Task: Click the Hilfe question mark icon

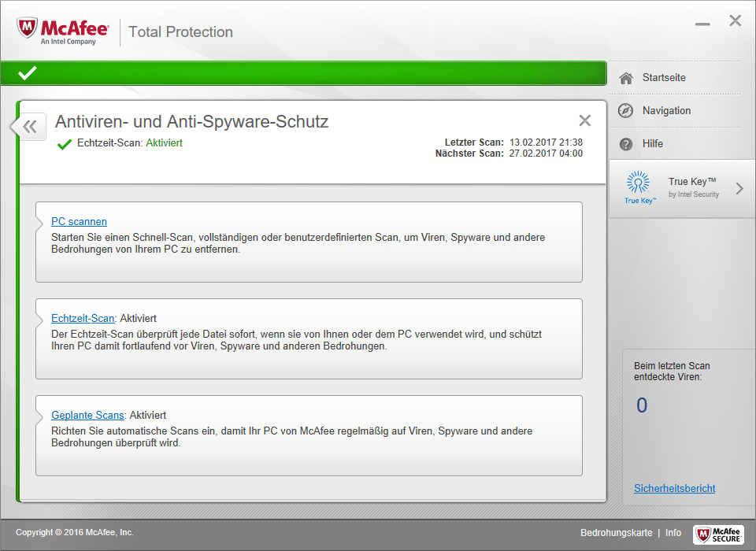Action: [626, 144]
